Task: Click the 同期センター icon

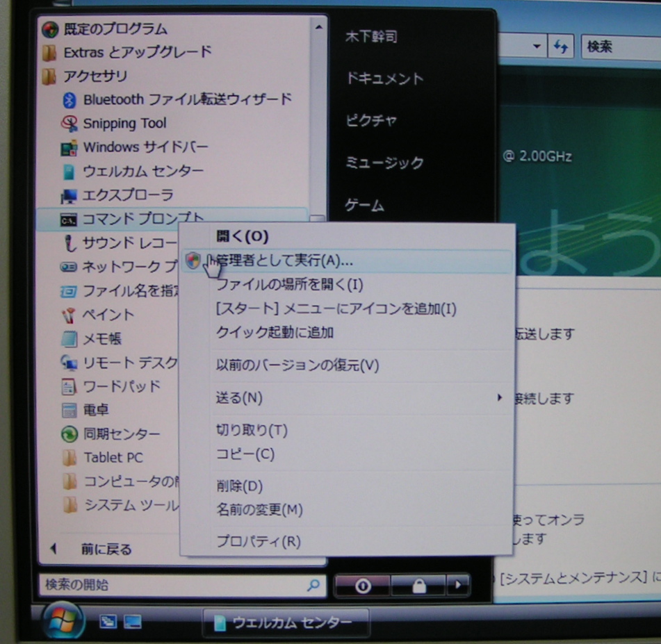Action: (x=70, y=434)
